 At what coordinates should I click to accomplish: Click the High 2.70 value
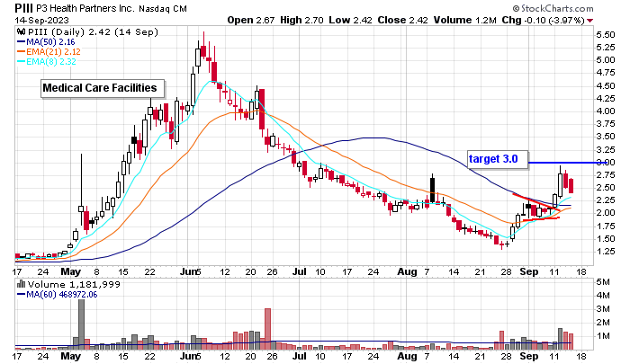point(301,20)
